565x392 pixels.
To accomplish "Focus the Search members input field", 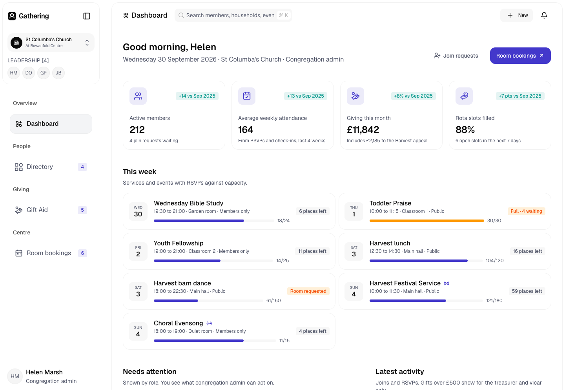I will click(x=233, y=15).
